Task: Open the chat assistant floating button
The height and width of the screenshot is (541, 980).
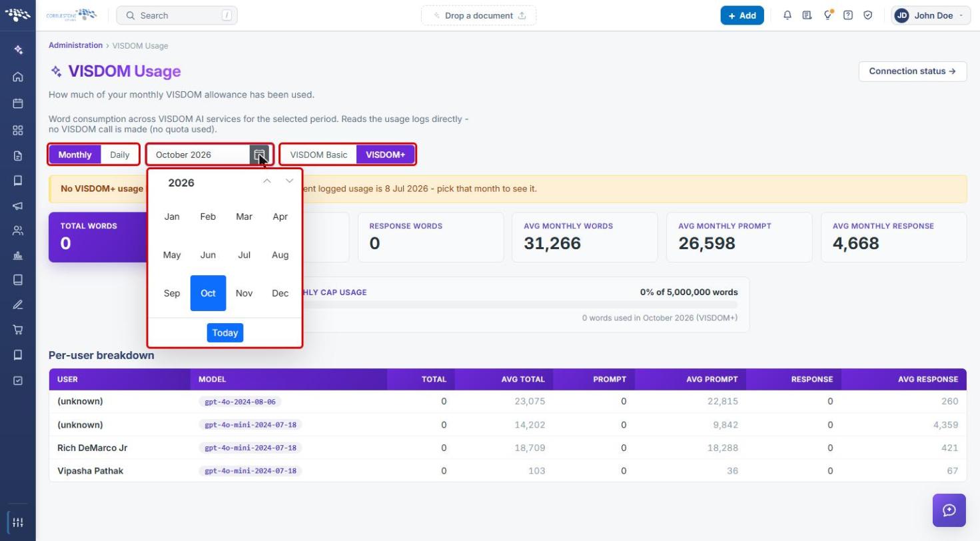Action: point(949,510)
